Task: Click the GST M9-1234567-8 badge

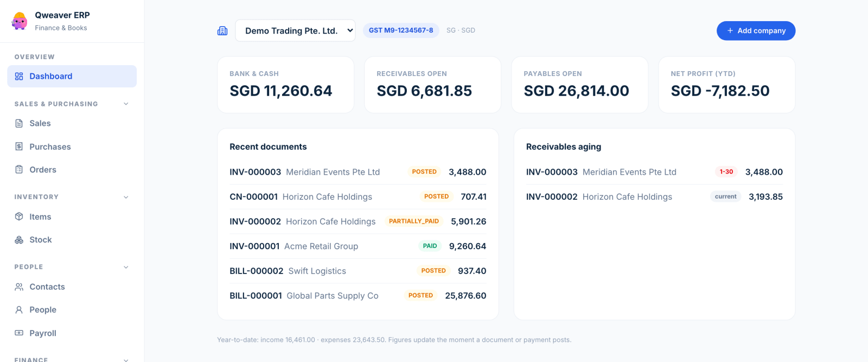Action: 401,30
